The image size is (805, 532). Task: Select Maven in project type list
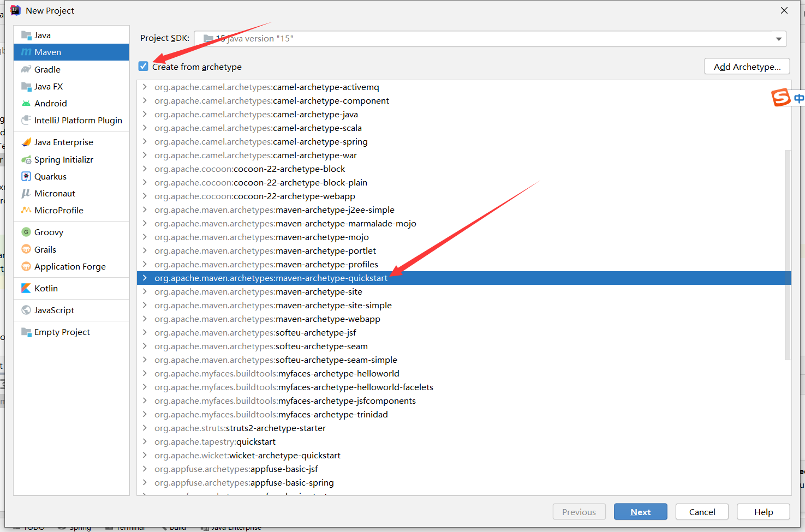pyautogui.click(x=71, y=52)
